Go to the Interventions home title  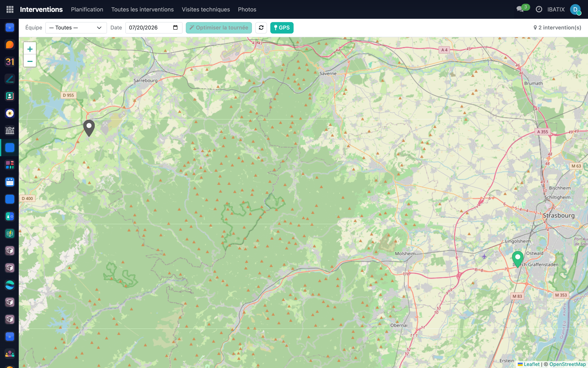point(41,9)
